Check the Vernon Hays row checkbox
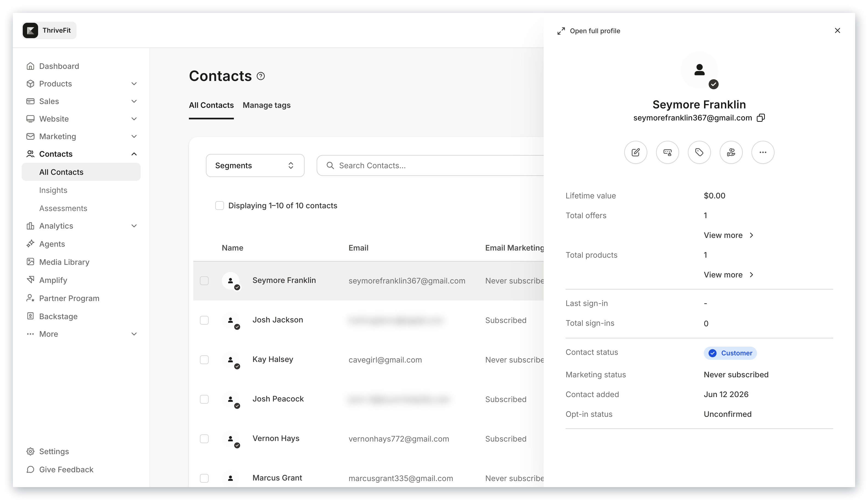Screen dimensions: 868x500 click(x=204, y=439)
